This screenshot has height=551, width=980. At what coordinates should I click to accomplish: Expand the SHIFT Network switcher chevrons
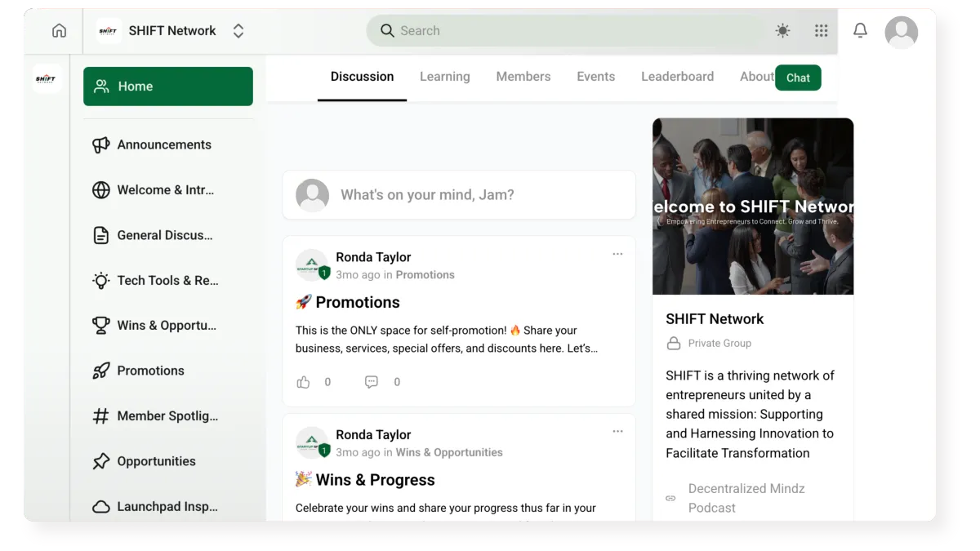pyautogui.click(x=238, y=31)
